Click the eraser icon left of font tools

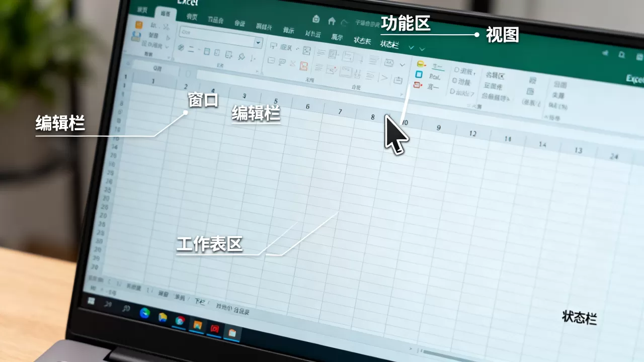tap(181, 47)
